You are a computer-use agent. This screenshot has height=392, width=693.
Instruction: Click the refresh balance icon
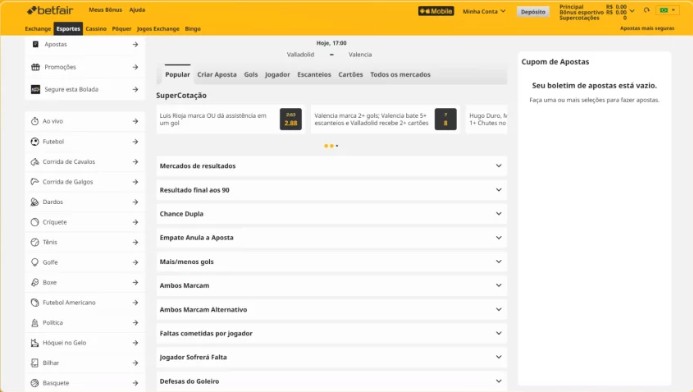(647, 10)
